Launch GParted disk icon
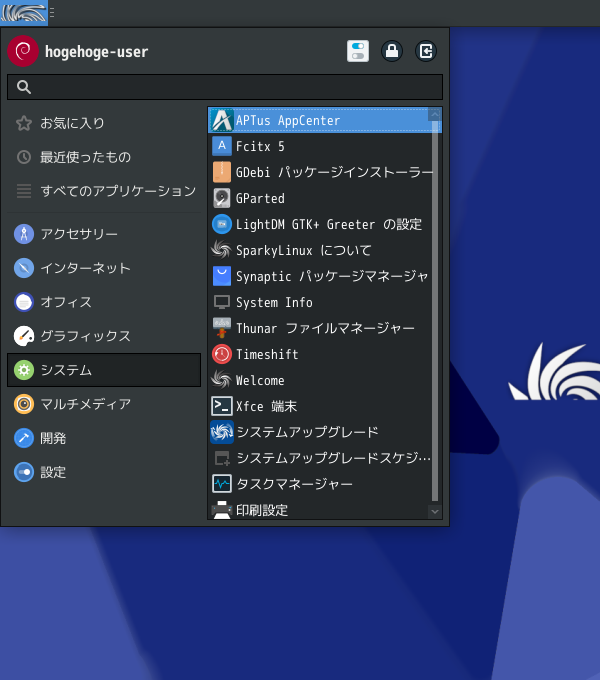The width and height of the screenshot is (600, 680). click(222, 198)
